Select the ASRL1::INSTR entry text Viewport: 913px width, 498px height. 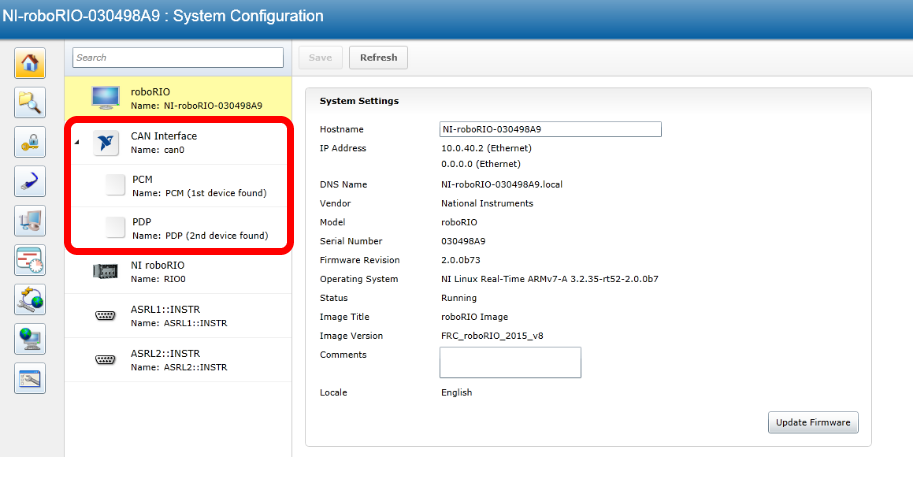(x=179, y=316)
